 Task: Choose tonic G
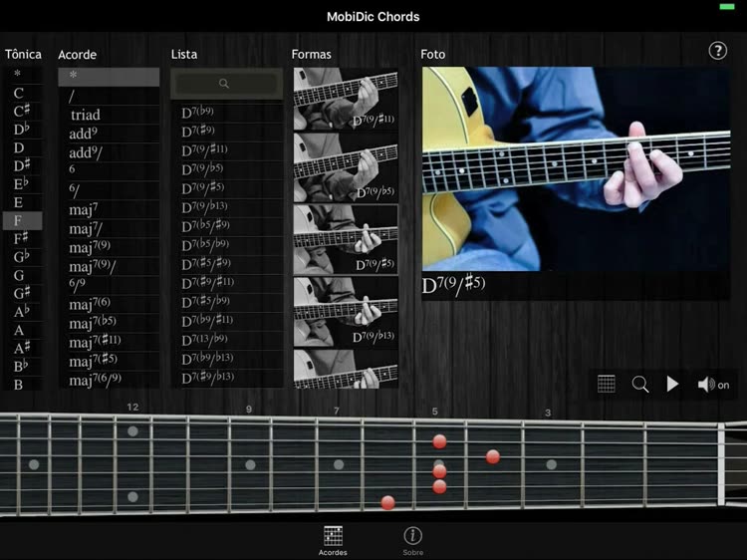coord(22,275)
